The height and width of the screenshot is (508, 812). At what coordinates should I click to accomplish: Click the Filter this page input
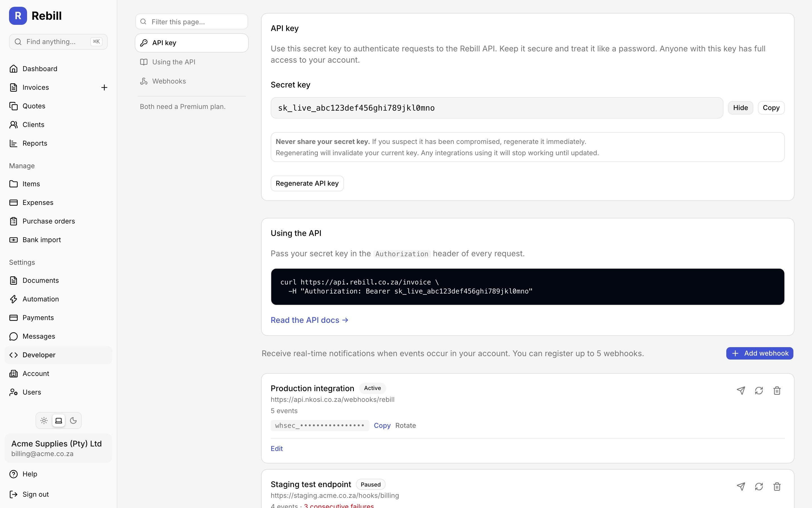pos(192,22)
